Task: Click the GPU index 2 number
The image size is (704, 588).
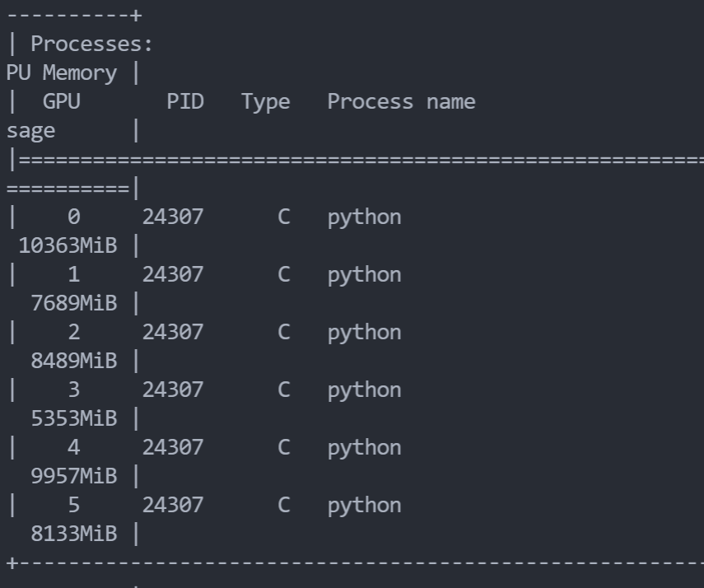Action: tap(74, 332)
